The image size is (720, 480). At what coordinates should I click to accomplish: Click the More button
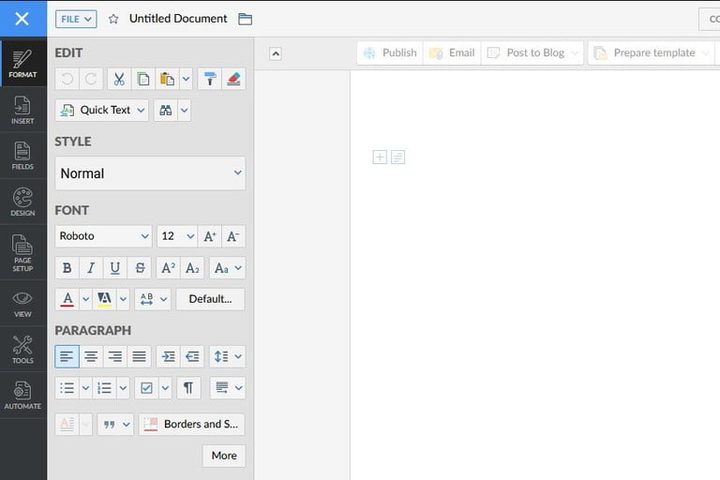click(x=224, y=456)
